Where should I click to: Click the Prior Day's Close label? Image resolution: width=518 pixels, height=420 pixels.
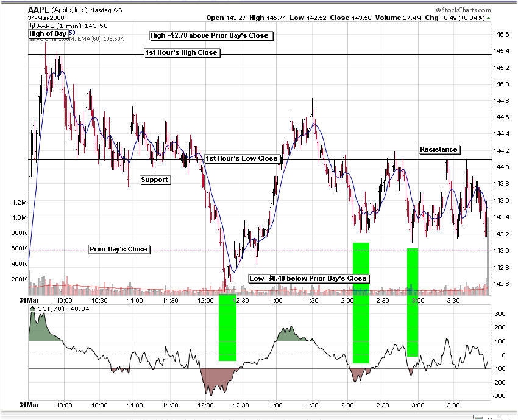click(x=119, y=249)
